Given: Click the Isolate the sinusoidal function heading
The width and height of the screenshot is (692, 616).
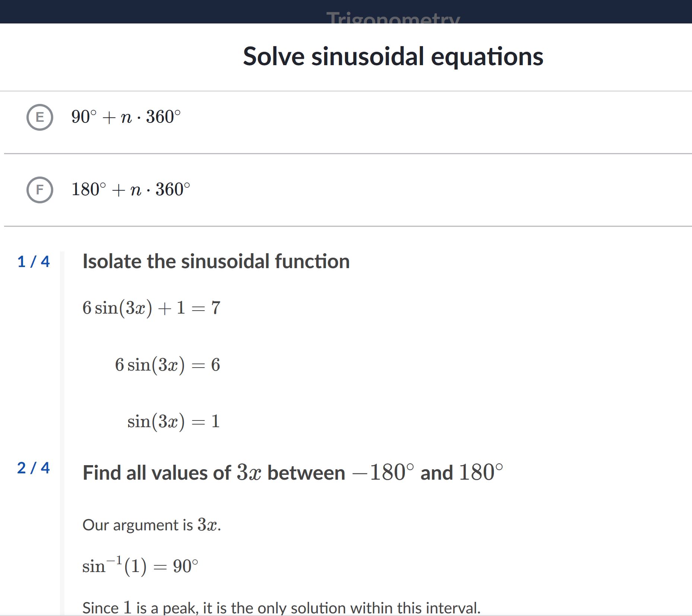Looking at the screenshot, I should pyautogui.click(x=216, y=261).
